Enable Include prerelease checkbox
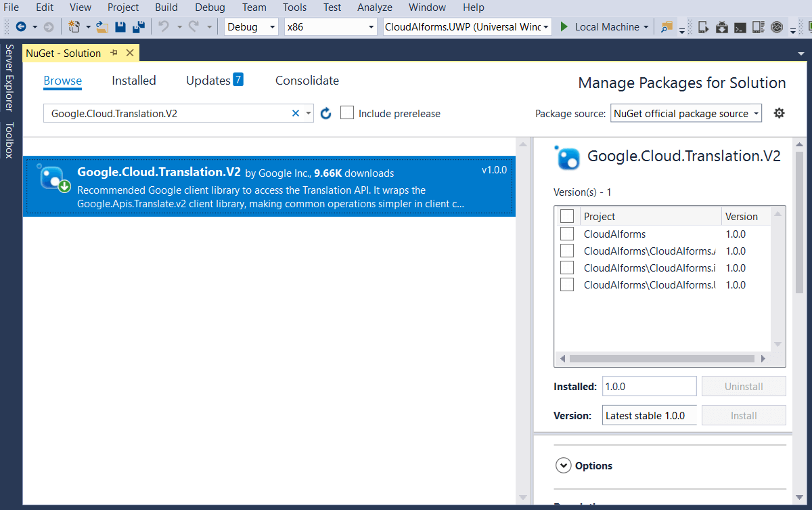Screen dimensions: 812x510 point(347,112)
